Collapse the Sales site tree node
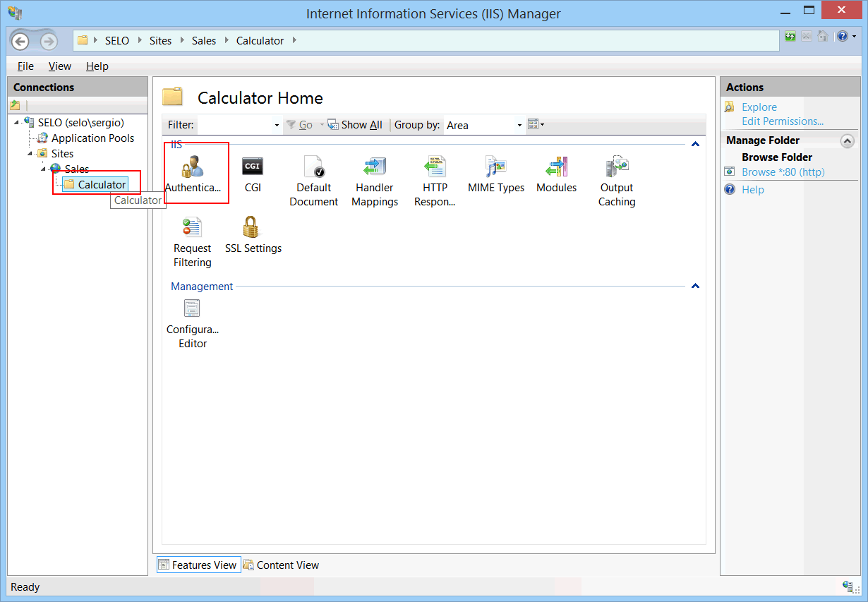This screenshot has width=868, height=602. pos(43,169)
